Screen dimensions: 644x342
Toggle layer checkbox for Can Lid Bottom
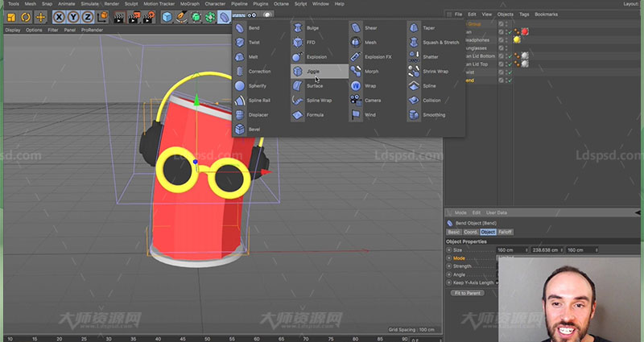(x=501, y=56)
